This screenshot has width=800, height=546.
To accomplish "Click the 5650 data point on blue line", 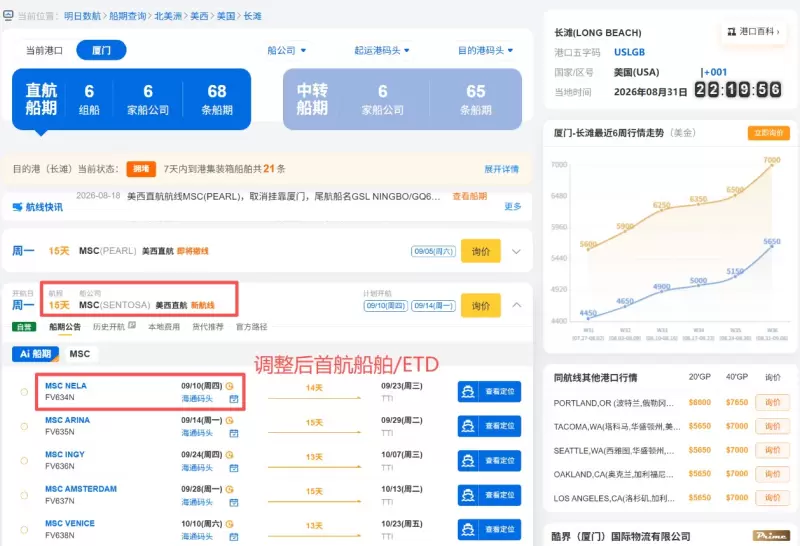I will click(771, 246).
